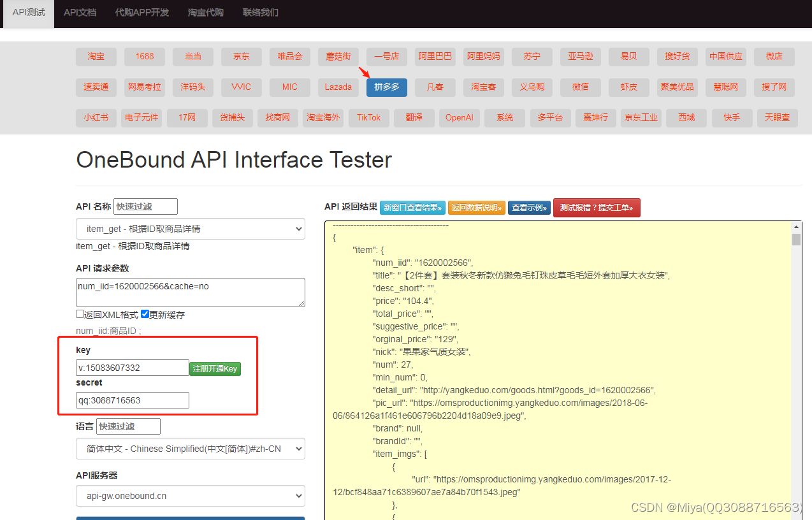Select the 电子元件 platform button
This screenshot has width=812, height=520.
pyautogui.click(x=141, y=117)
